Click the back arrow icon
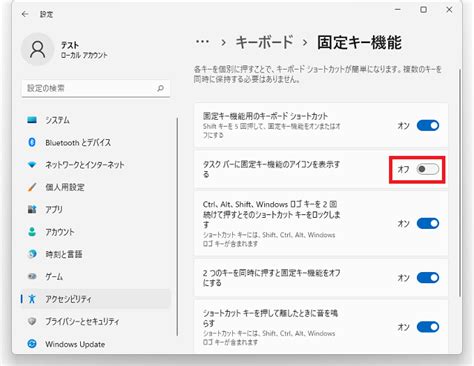Image resolution: width=474 pixels, height=366 pixels. coord(25,14)
